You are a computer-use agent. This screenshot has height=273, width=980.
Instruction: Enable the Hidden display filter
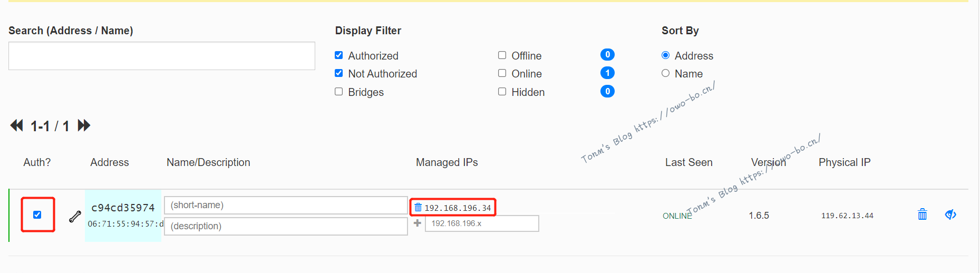502,92
